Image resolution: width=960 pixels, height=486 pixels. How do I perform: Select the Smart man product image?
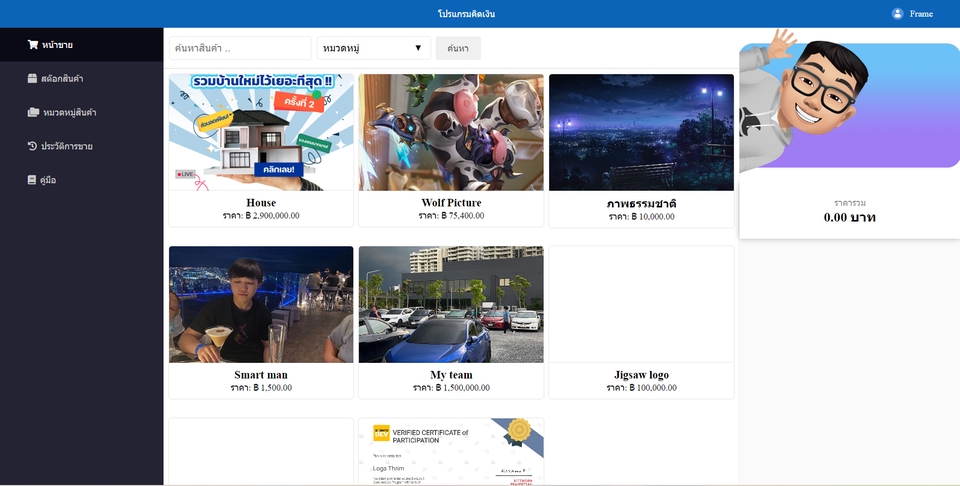tap(261, 304)
